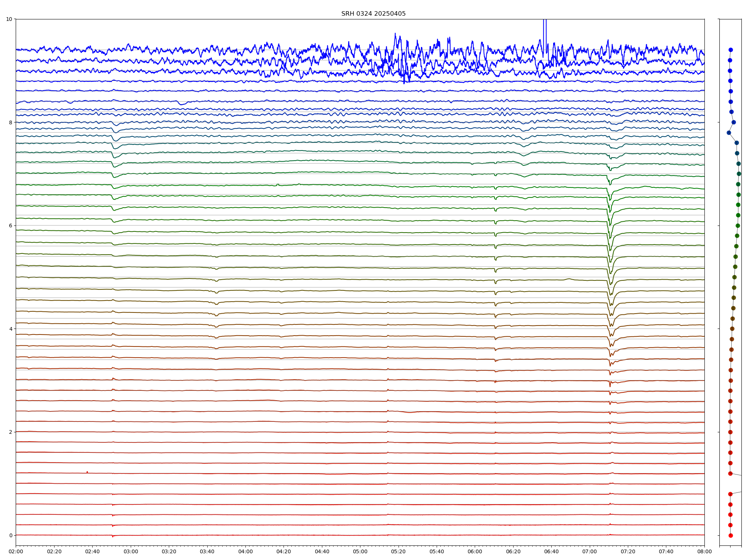Viewport: 747px width, 560px height.
Task: Click the topmost blue dot in right panel
Action: (731, 50)
